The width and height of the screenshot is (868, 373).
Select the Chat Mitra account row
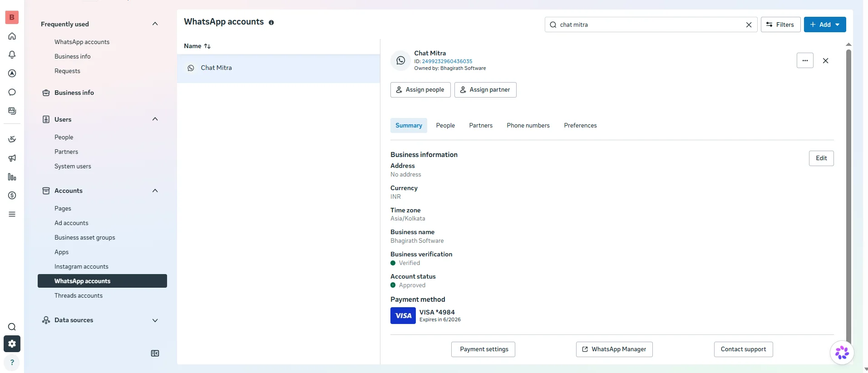pos(278,68)
